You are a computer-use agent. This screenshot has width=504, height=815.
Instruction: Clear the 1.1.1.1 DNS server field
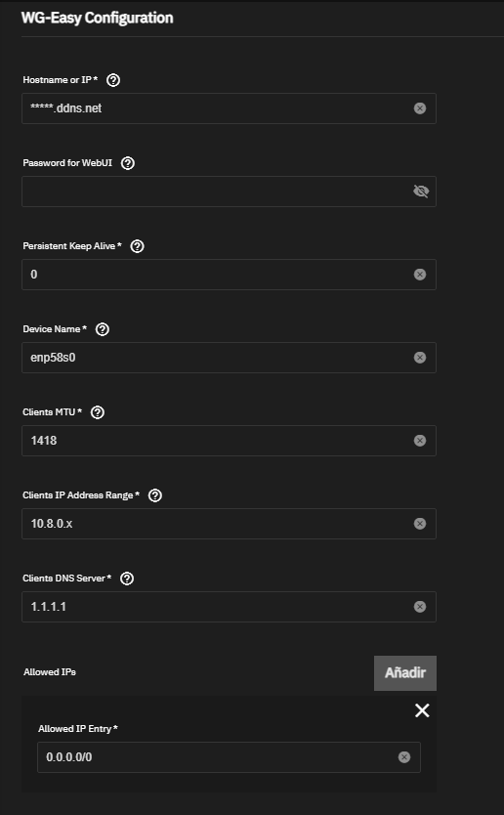click(420, 607)
